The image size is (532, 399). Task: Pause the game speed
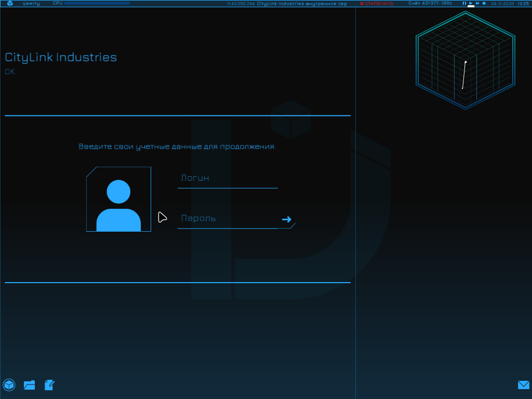pos(464,3)
